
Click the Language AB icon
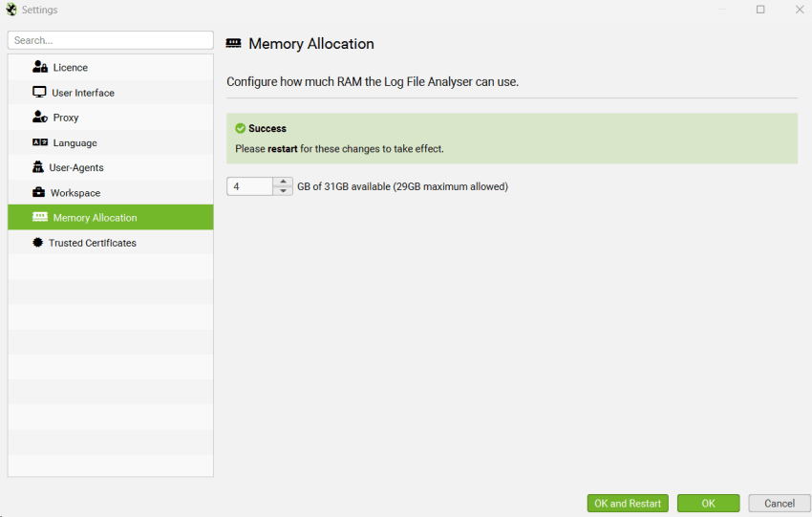click(x=40, y=142)
